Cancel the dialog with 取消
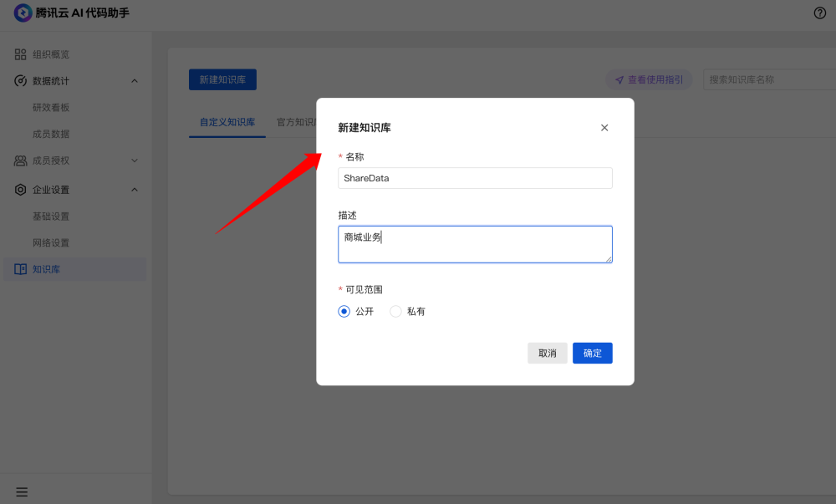 click(x=548, y=353)
